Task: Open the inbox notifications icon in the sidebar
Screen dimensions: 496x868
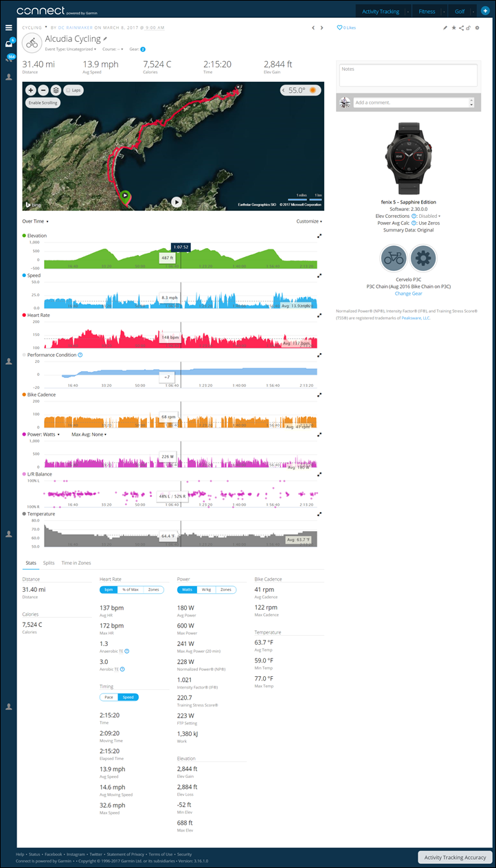Action: (9, 43)
